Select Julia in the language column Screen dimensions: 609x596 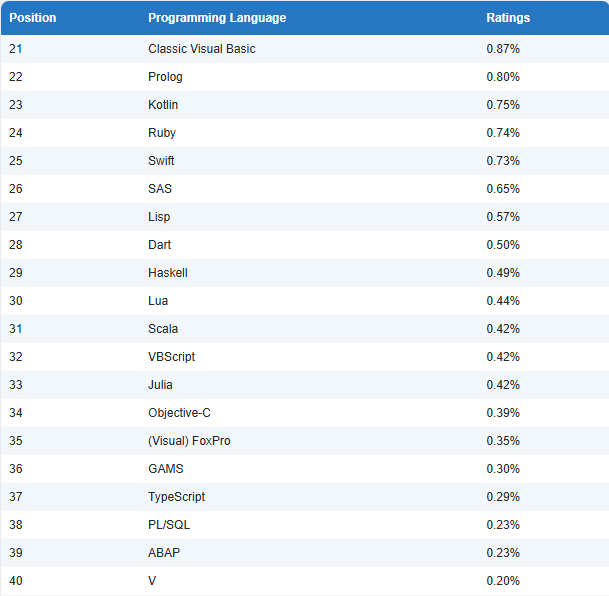pyautogui.click(x=160, y=385)
